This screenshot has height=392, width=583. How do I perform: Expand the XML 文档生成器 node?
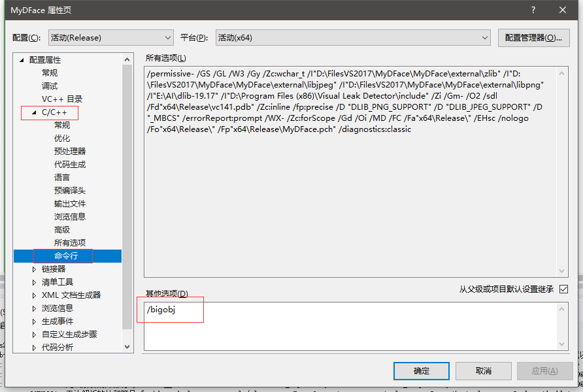point(34,295)
